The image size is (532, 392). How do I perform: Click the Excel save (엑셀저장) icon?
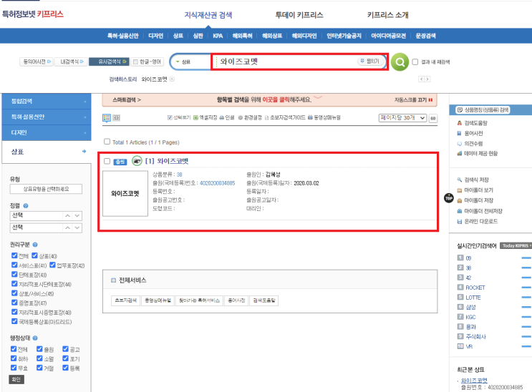pos(195,117)
